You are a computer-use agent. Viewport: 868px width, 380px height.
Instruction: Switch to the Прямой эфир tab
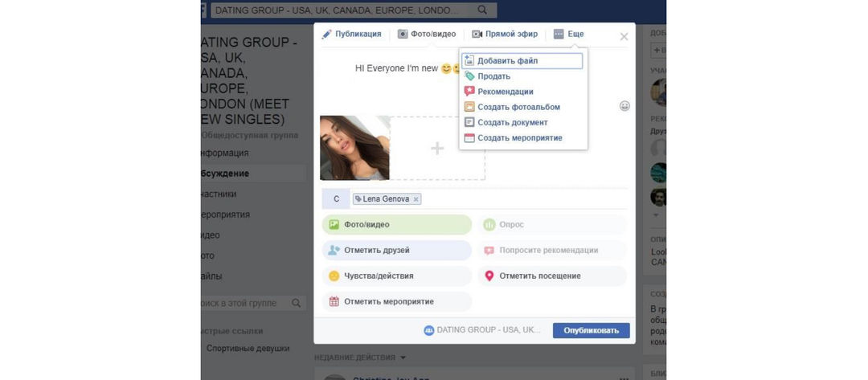click(x=505, y=35)
